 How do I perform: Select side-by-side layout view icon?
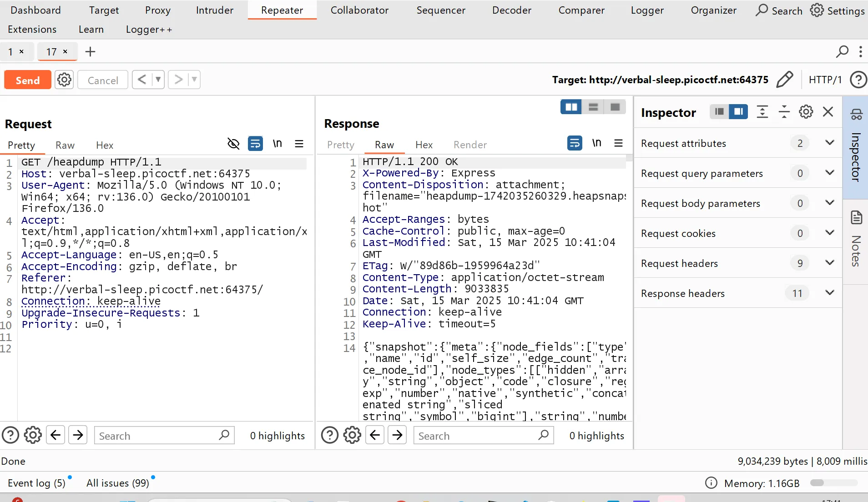tap(571, 107)
